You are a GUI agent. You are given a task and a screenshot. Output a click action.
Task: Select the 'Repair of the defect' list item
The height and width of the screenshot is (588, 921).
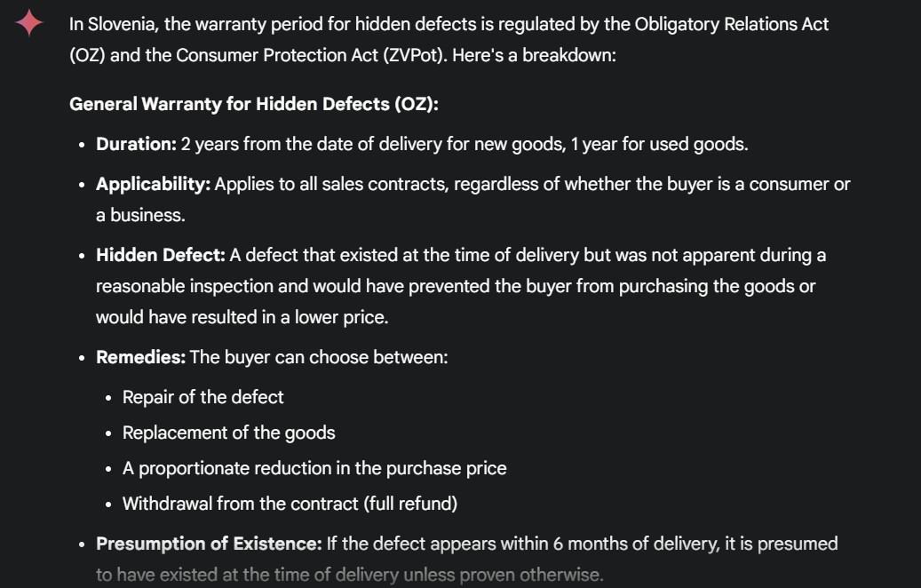pyautogui.click(x=202, y=397)
